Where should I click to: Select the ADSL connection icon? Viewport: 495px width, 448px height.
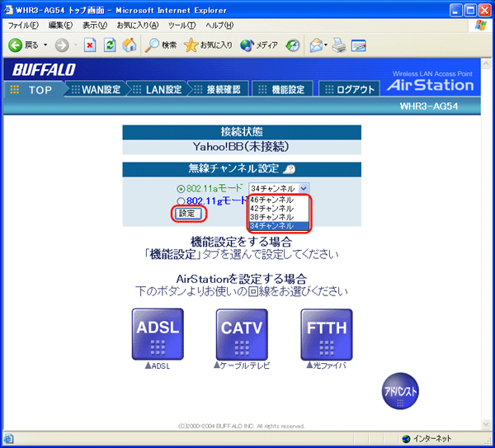tap(158, 334)
